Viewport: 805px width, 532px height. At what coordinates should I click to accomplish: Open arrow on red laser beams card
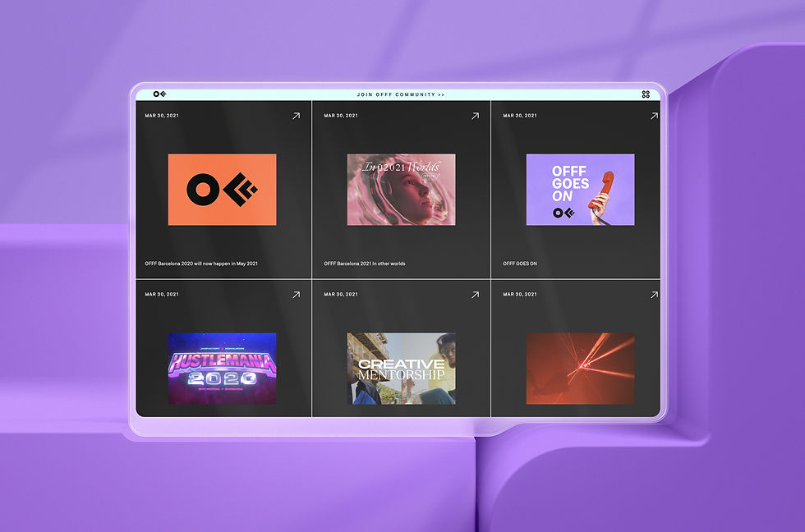coord(654,295)
